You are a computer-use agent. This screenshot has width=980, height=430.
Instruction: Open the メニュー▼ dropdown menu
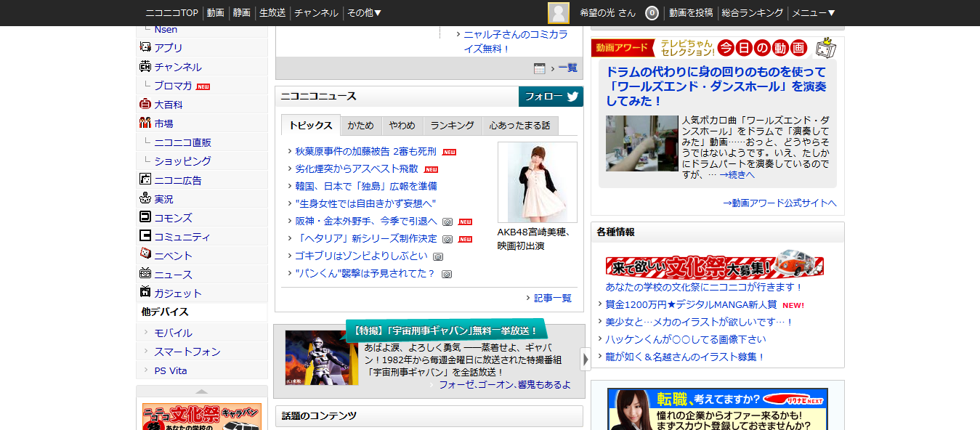(x=813, y=13)
